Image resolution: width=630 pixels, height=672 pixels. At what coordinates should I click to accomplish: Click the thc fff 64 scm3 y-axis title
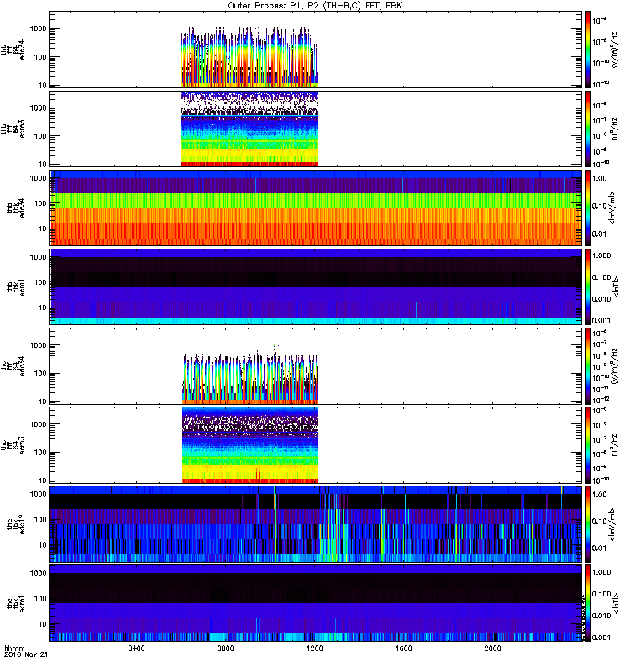point(13,445)
